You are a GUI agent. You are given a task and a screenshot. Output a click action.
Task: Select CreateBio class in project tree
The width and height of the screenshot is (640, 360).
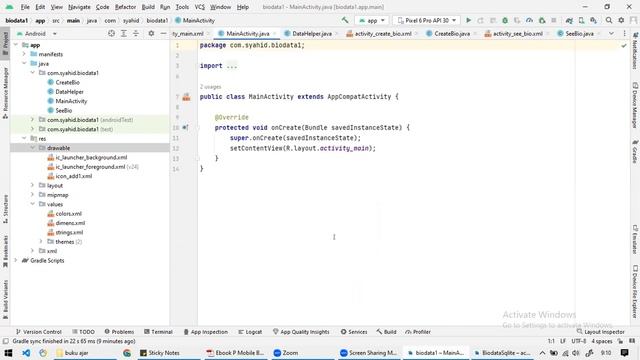point(67,82)
